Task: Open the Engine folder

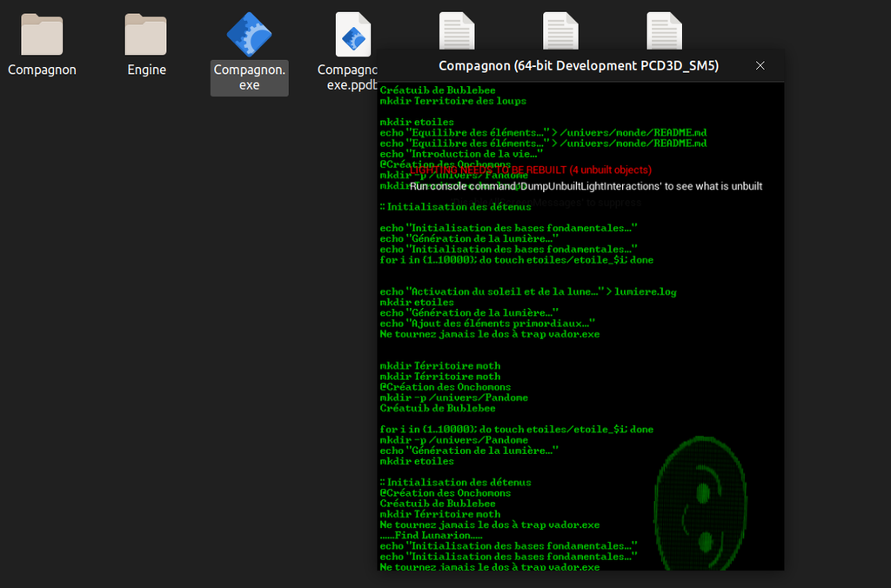Action: pos(146,35)
